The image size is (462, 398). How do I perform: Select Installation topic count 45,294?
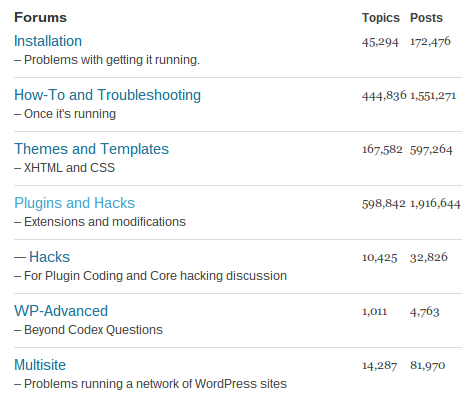380,42
